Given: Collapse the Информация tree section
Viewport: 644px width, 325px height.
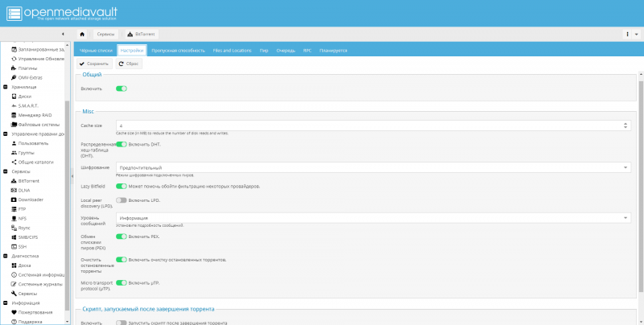Looking at the screenshot, I should point(6,302).
